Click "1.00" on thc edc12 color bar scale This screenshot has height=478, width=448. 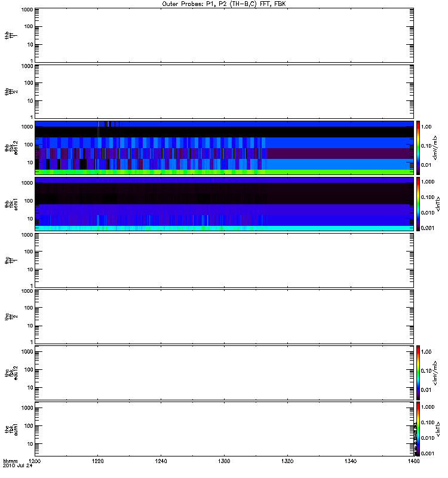pos(426,352)
